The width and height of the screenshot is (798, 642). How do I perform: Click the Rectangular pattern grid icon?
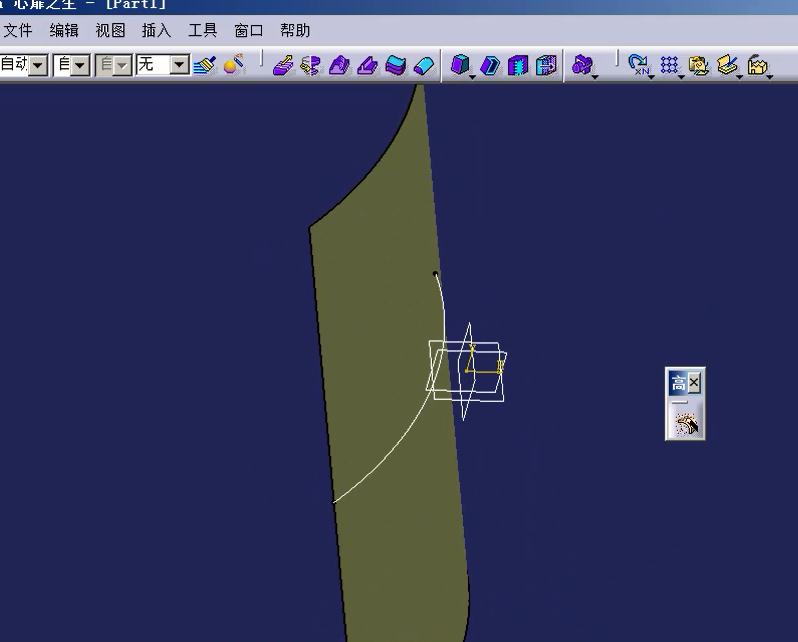[669, 65]
